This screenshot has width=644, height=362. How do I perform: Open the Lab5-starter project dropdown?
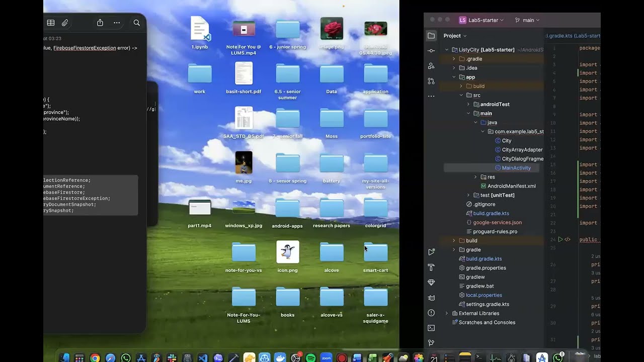coord(481,20)
